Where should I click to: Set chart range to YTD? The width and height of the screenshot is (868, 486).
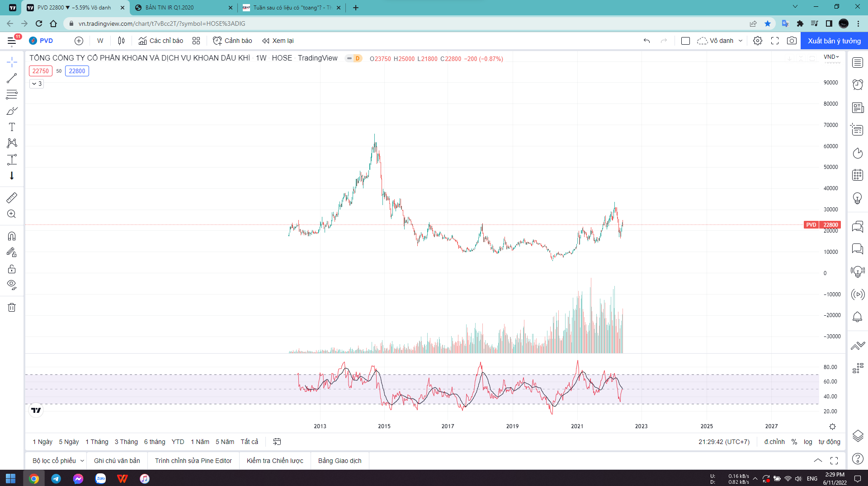pyautogui.click(x=178, y=442)
